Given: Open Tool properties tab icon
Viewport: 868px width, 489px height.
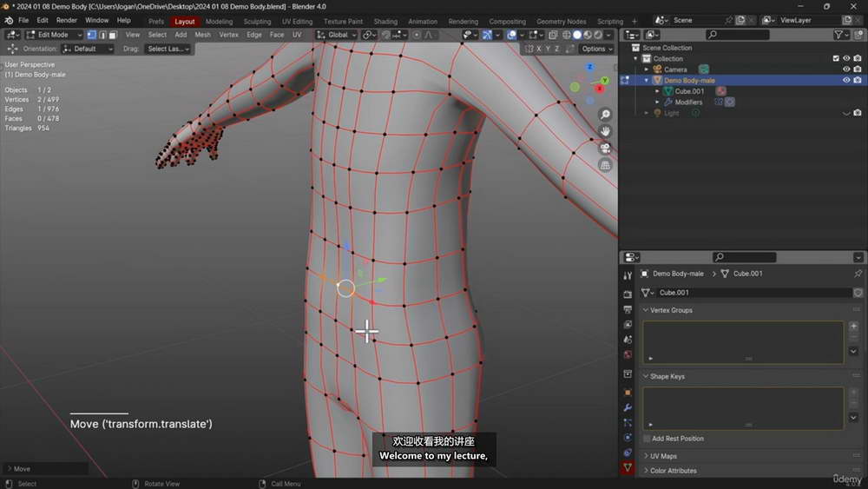Looking at the screenshot, I should click(628, 275).
